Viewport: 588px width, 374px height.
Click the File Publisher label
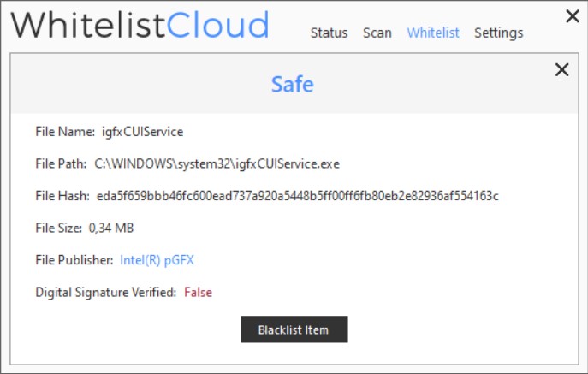(74, 260)
